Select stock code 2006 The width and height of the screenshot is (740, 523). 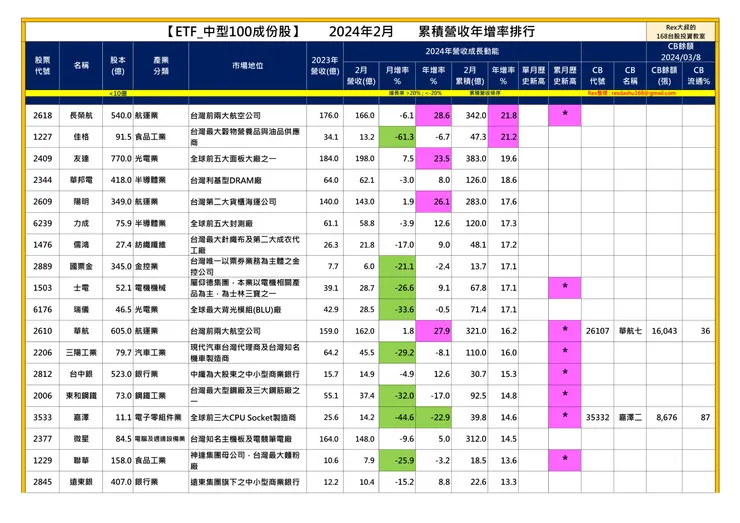point(42,396)
